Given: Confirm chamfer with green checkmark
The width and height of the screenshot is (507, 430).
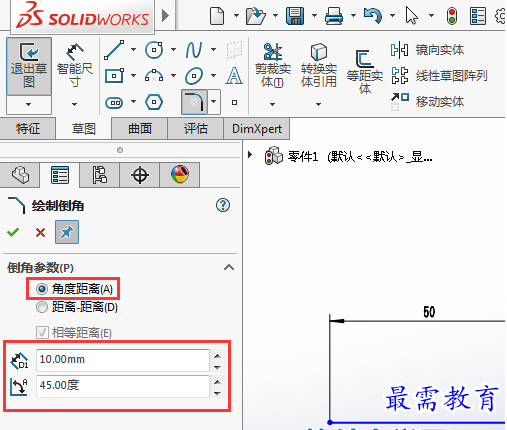Looking at the screenshot, I should coord(13,232).
